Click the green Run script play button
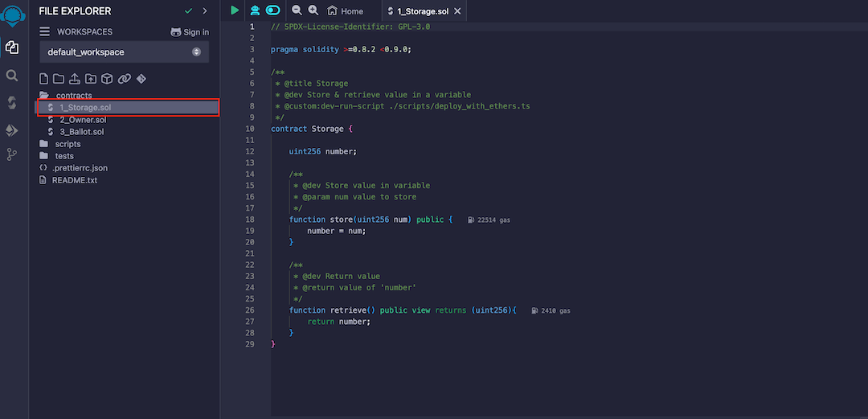 tap(234, 10)
